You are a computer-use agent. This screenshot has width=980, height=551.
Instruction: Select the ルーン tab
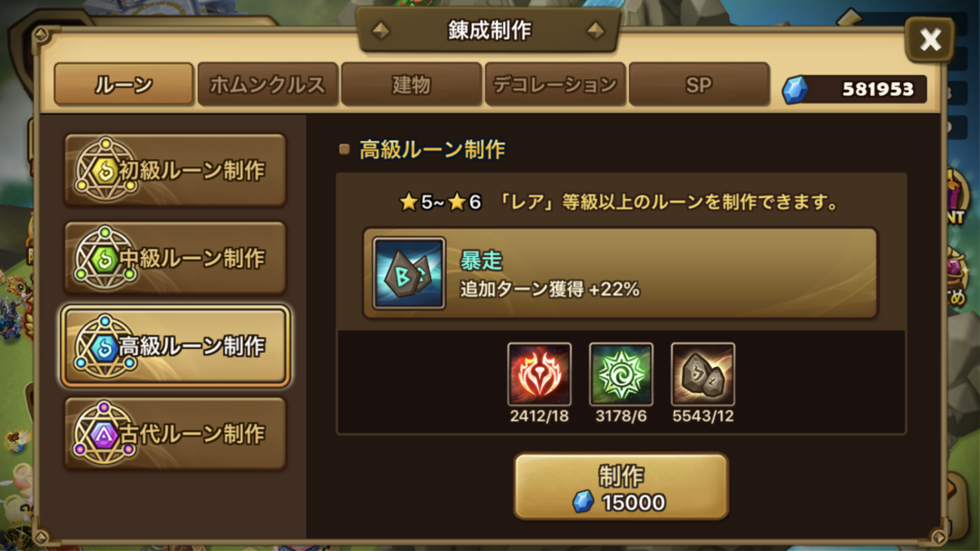point(124,84)
